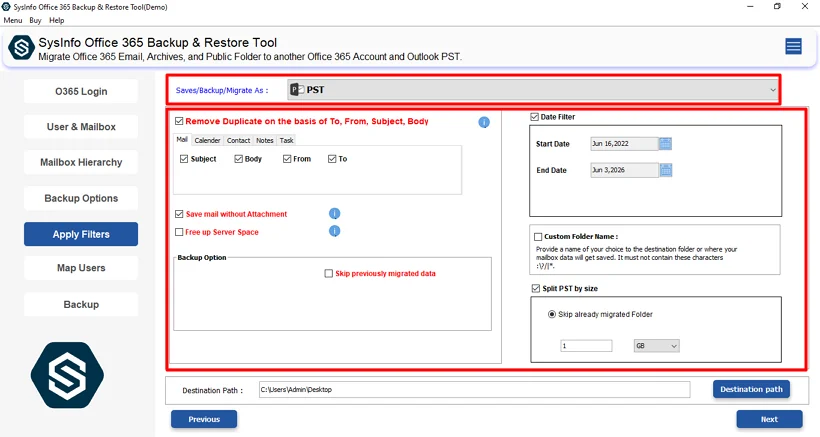The image size is (820, 437).
Task: Click info icon beside Remove Duplicate
Action: pyautogui.click(x=484, y=122)
